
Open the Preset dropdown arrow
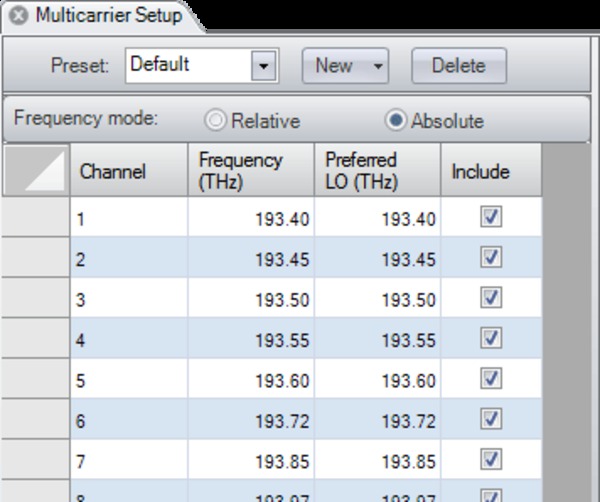(263, 66)
